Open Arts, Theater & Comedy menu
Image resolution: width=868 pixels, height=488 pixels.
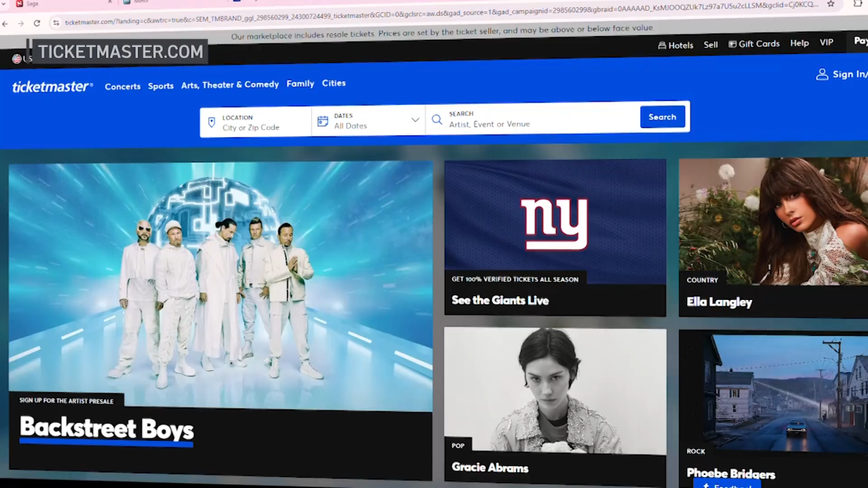click(x=230, y=85)
